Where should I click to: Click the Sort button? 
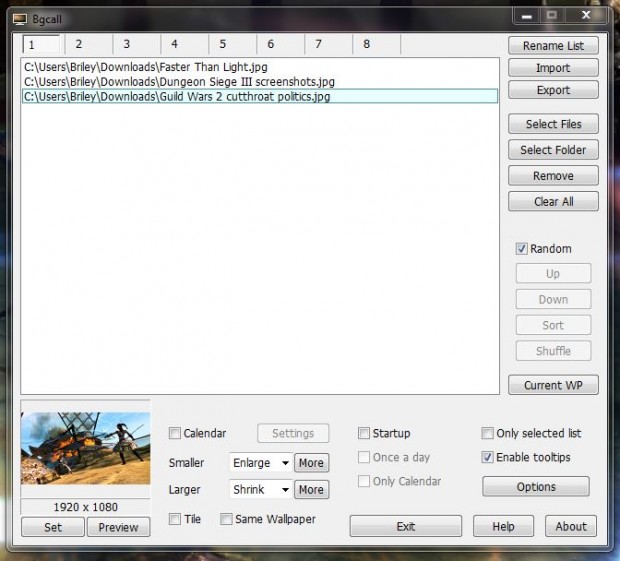tap(553, 325)
